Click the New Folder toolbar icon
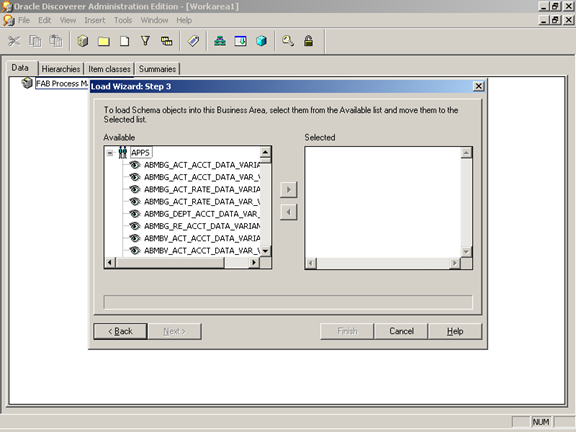Screen dimensions: 576x432 [104, 41]
